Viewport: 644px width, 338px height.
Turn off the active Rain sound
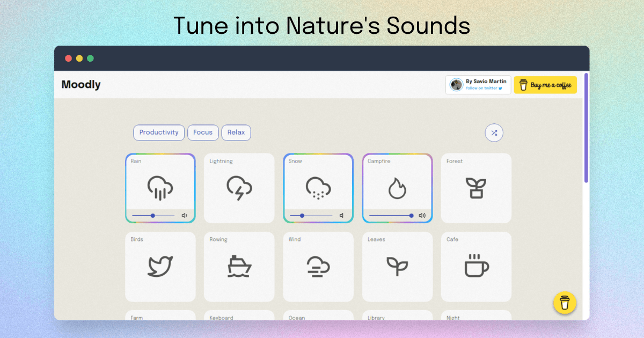coord(160,187)
